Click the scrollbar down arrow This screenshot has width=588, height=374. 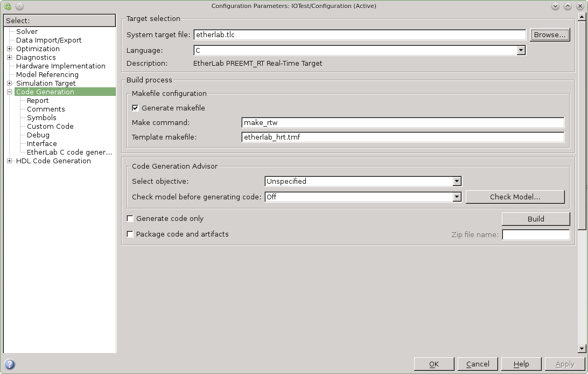point(582,349)
